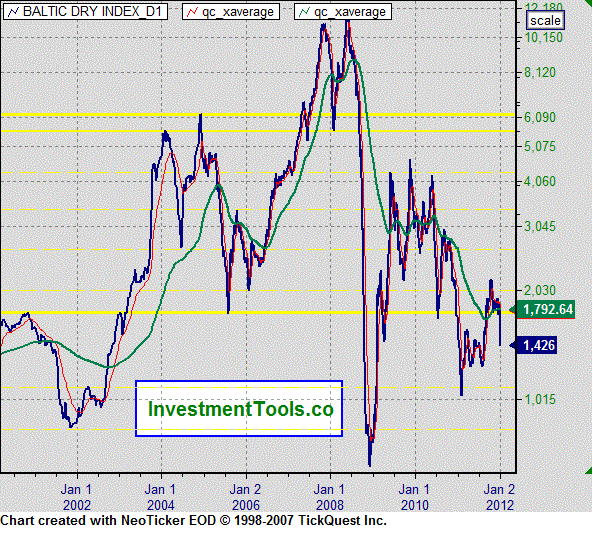Click the InvestmentTools.co box

point(239,408)
